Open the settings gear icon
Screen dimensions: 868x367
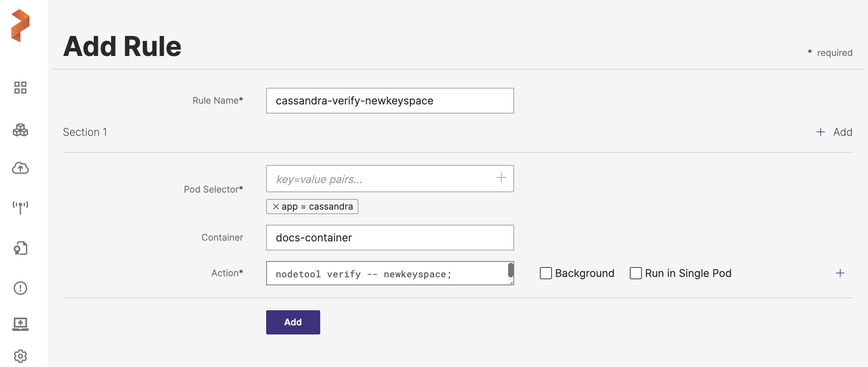click(x=20, y=356)
